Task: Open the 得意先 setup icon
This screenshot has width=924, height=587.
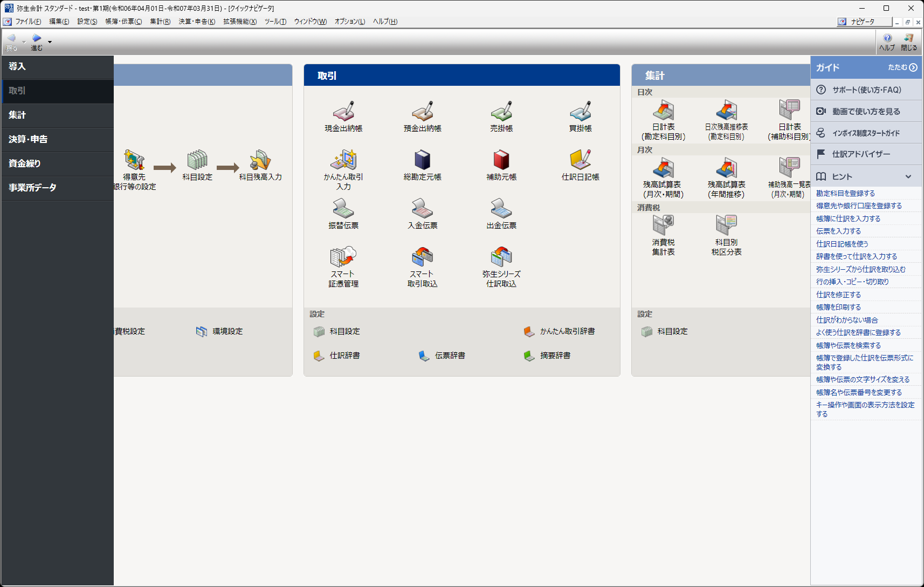Action: coord(134,160)
